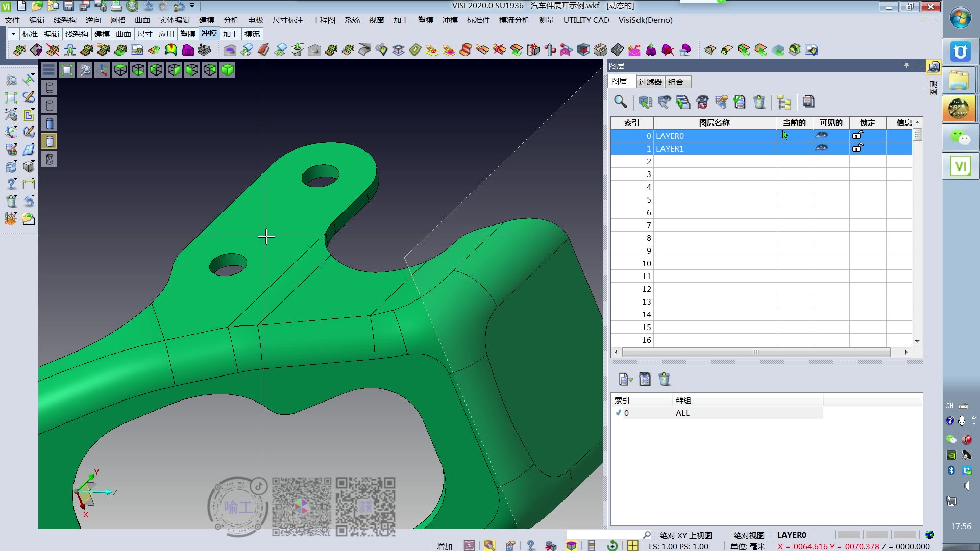The height and width of the screenshot is (551, 980).
Task: Select the 组合 tab in layer panel
Action: (675, 82)
